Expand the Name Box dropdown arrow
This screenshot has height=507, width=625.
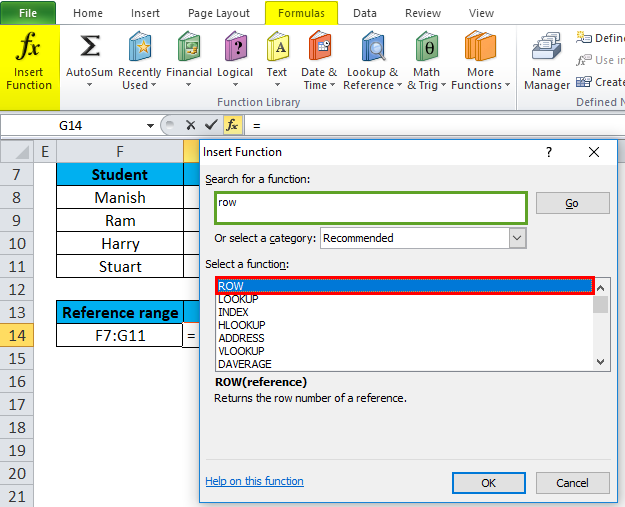tap(150, 126)
